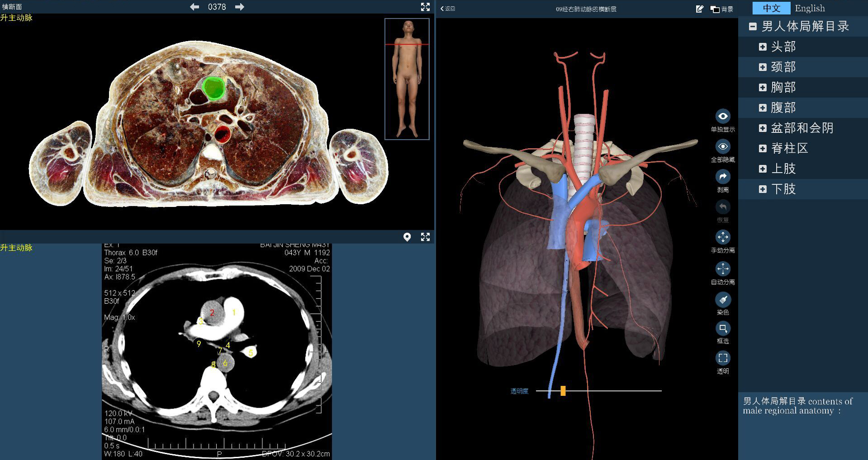Click the 透明度 transparency slider handle
The width and height of the screenshot is (868, 460).
[563, 391]
